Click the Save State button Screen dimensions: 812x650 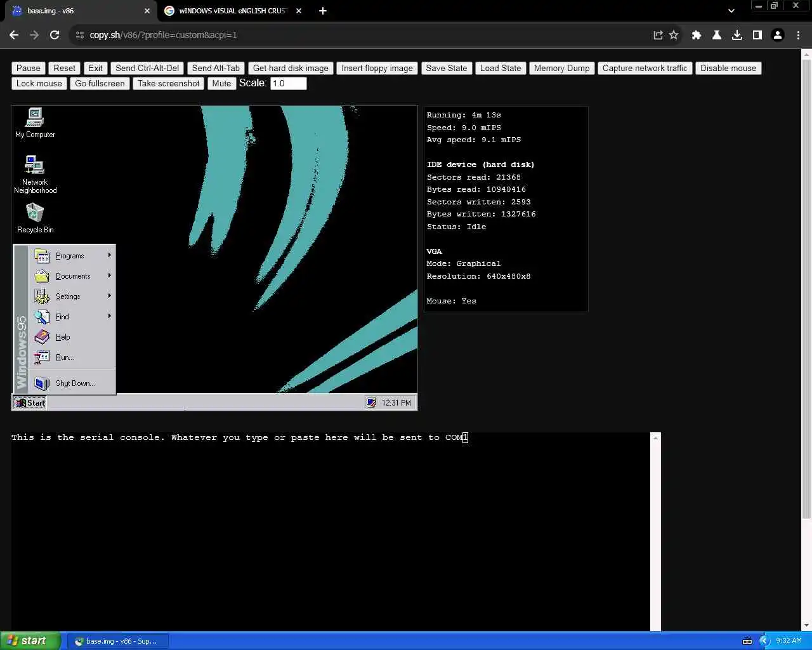click(447, 68)
